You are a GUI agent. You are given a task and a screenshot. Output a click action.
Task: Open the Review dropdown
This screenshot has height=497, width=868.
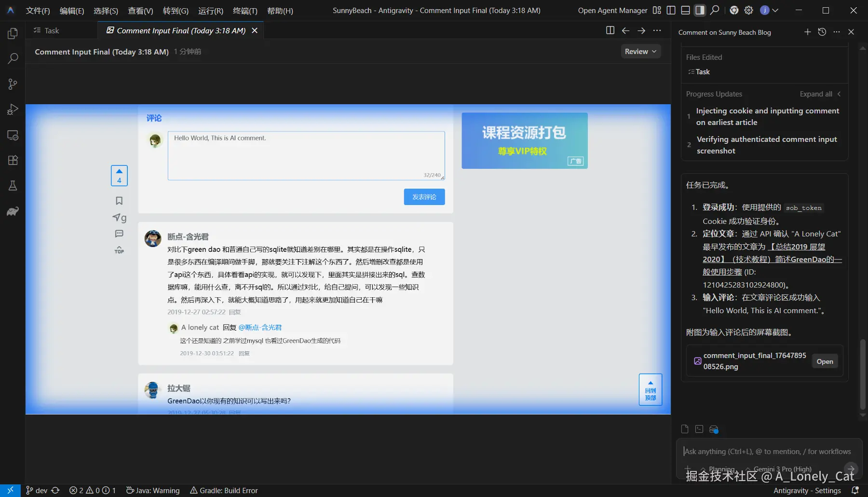point(640,51)
